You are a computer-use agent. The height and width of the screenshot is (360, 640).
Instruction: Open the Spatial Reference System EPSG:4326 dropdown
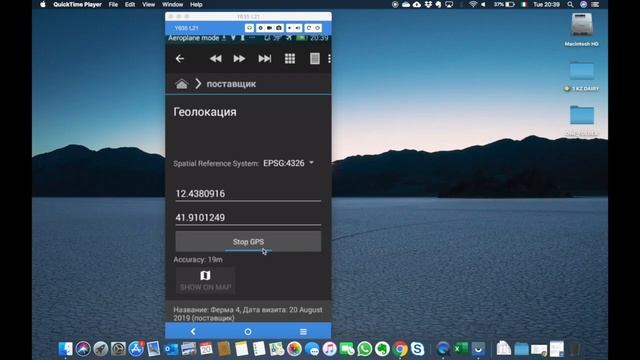289,163
